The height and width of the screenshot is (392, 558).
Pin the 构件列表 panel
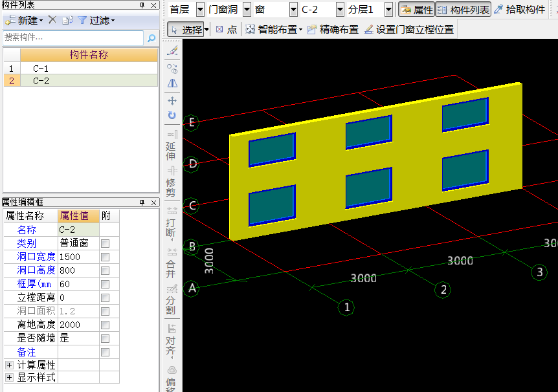[142, 5]
